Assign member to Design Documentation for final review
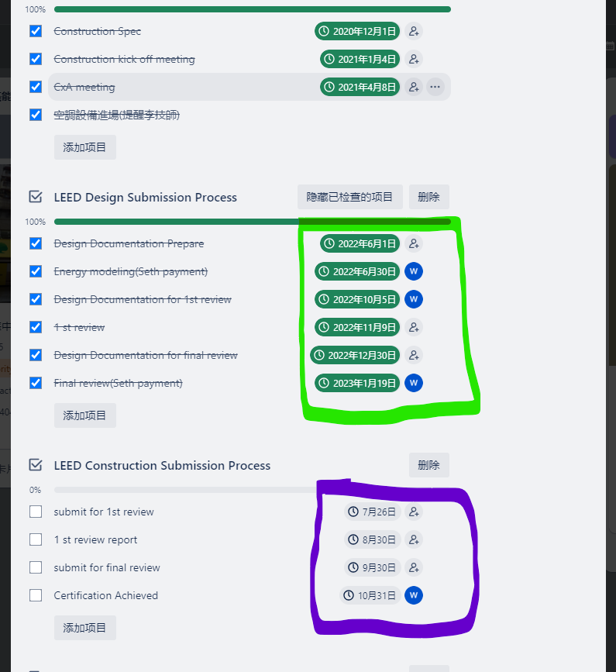 (x=414, y=355)
